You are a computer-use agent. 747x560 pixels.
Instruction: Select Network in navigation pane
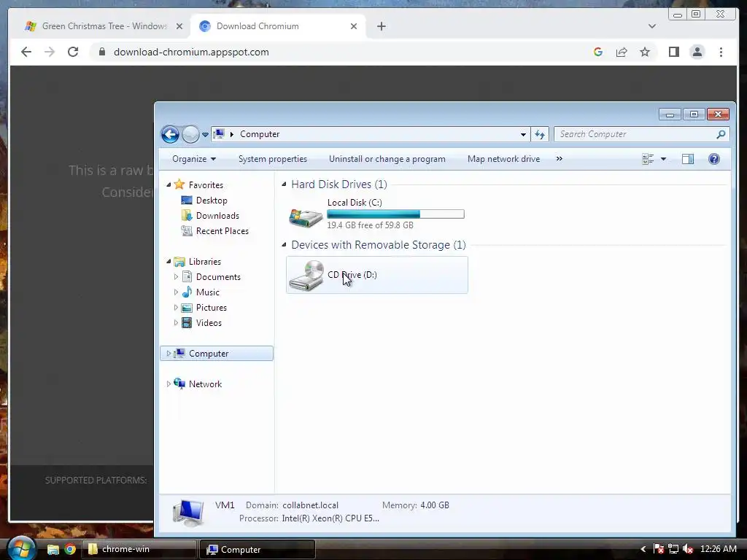pos(205,384)
